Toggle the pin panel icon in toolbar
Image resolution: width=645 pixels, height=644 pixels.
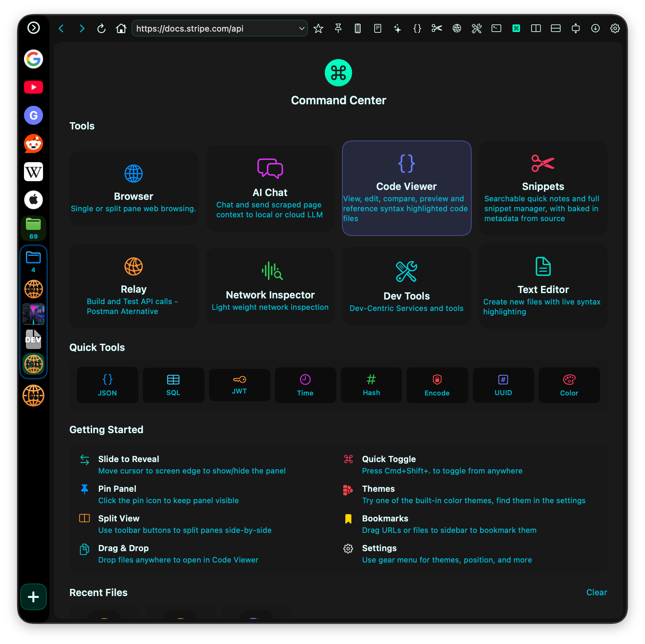(x=338, y=28)
